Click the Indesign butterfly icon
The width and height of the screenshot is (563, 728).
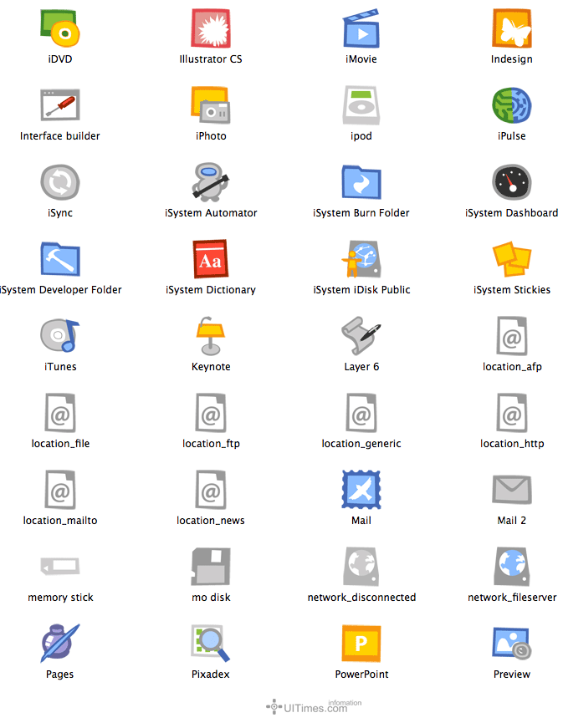512,28
